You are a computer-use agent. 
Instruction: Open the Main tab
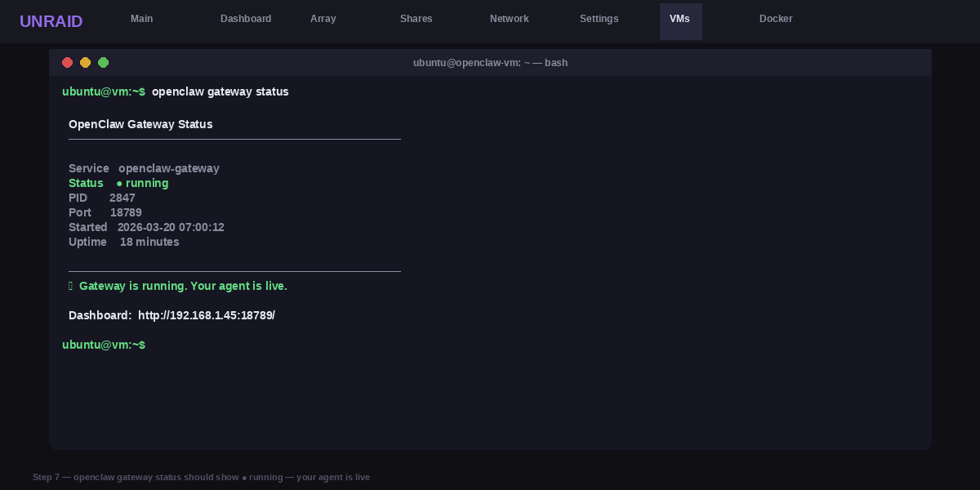(142, 19)
